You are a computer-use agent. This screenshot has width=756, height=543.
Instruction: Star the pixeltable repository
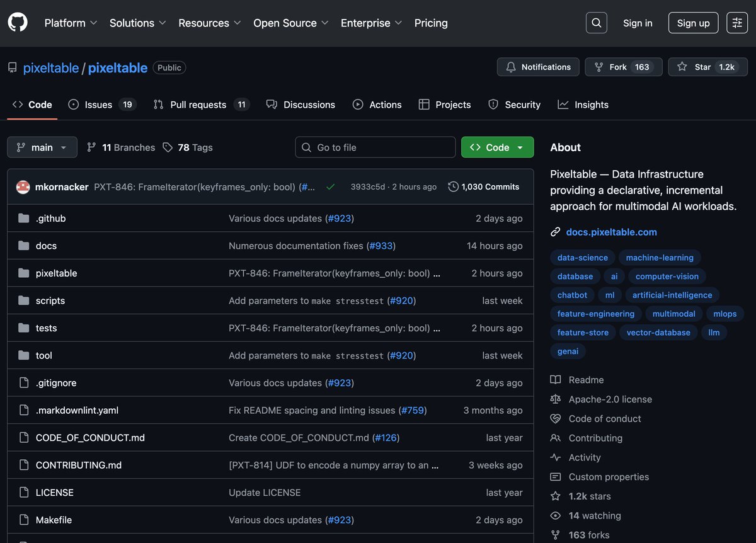point(708,67)
